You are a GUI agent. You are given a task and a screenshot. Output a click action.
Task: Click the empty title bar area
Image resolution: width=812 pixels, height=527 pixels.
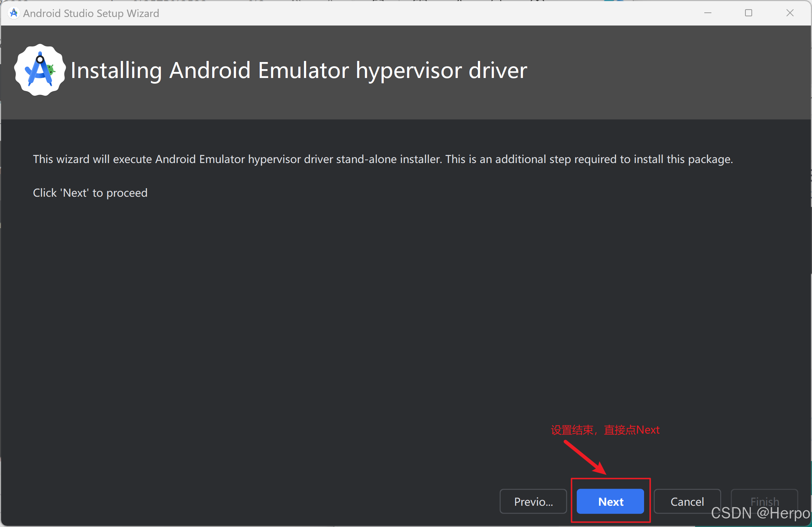pos(425,13)
